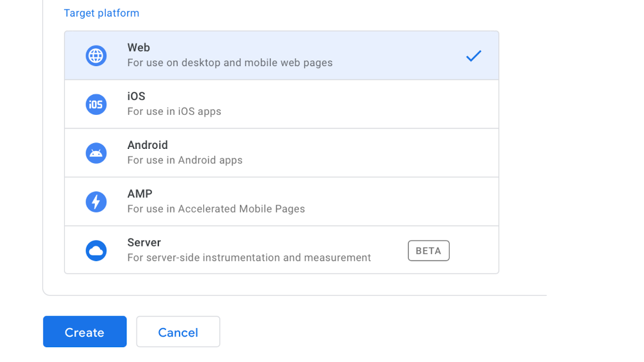The width and height of the screenshot is (644, 362).
Task: Click 'For use in Accelerated Mobile Pages' text
Action: click(216, 209)
